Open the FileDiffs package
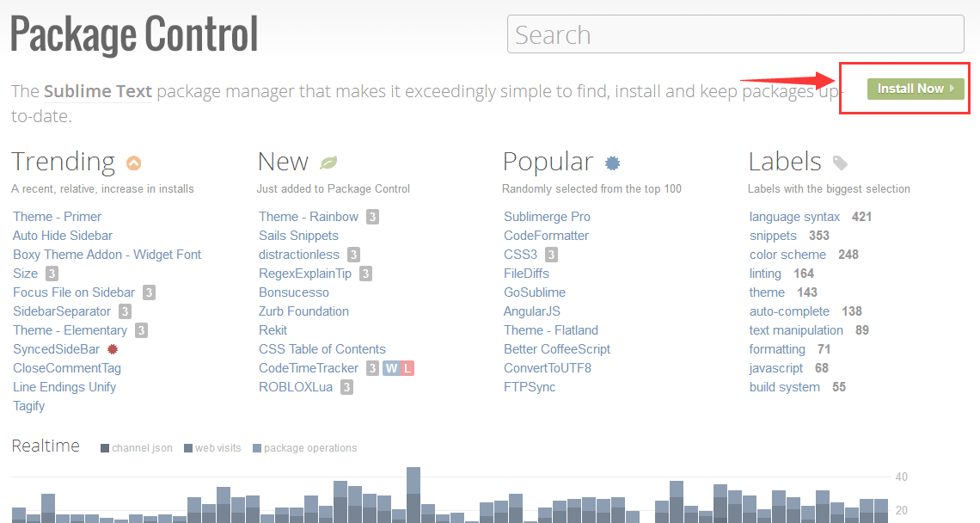The height and width of the screenshot is (523, 980). pyautogui.click(x=526, y=274)
